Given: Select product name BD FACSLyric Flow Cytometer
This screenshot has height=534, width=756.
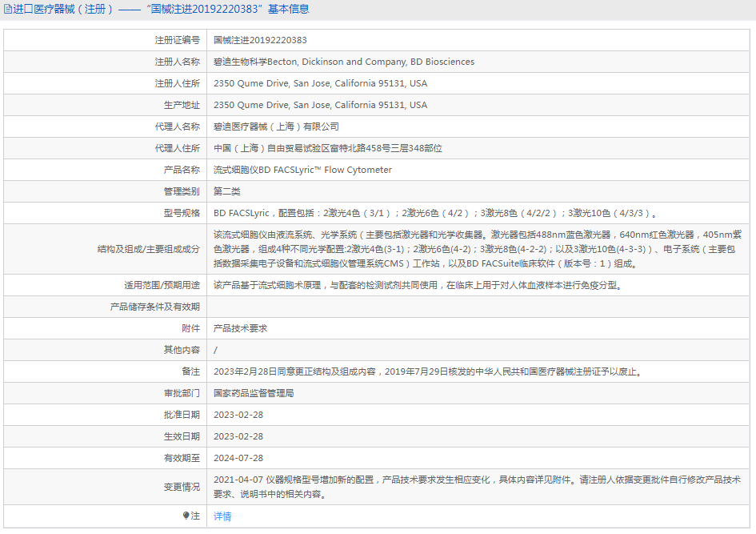Looking at the screenshot, I should pos(302,170).
